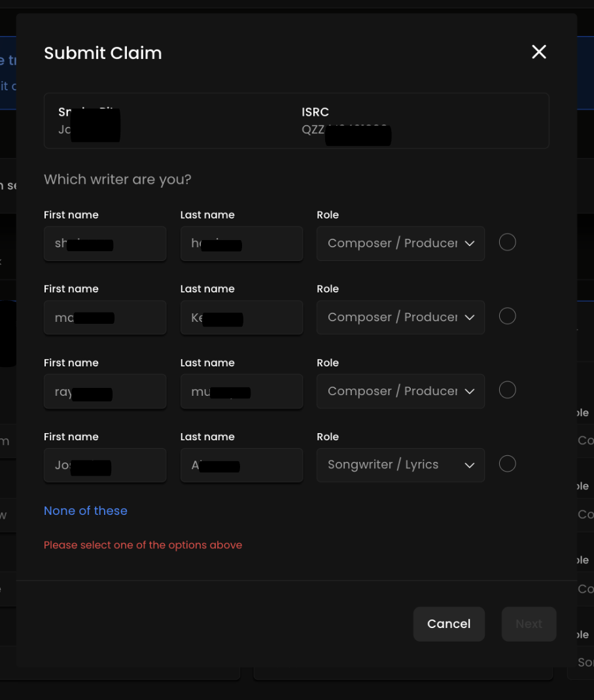Select the radio button for the third writer
This screenshot has width=594, height=700.
click(x=507, y=389)
